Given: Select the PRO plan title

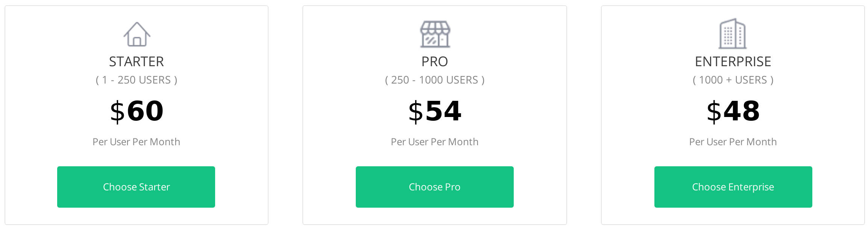Looking at the screenshot, I should [x=434, y=61].
